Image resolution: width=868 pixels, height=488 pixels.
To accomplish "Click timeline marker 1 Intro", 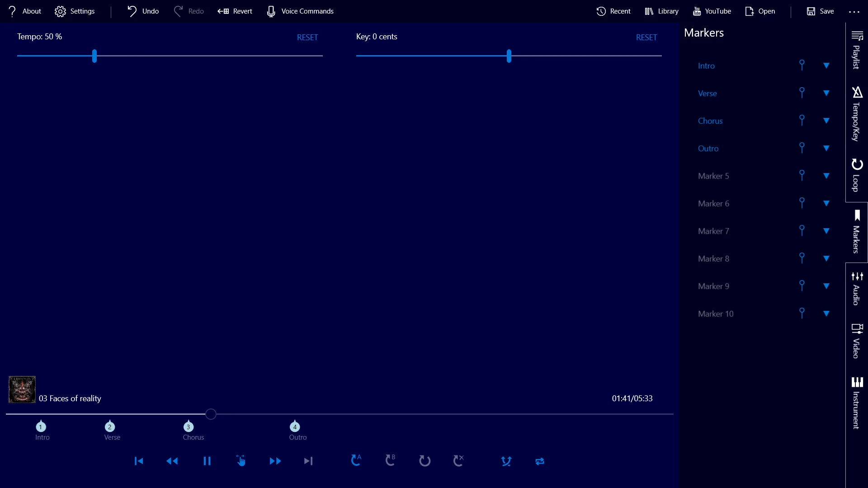I will pos(41,426).
